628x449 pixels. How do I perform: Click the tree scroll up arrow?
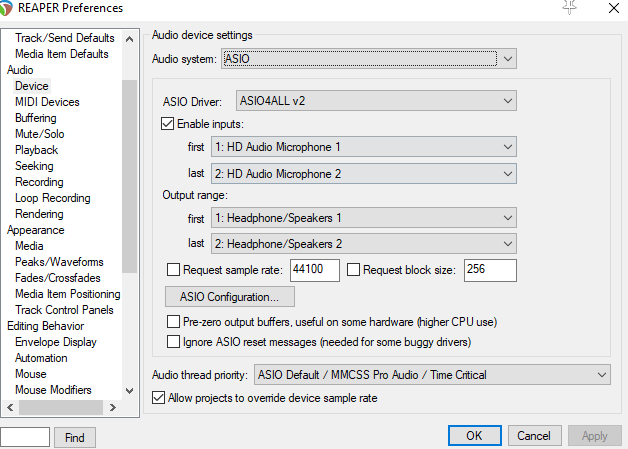click(129, 39)
